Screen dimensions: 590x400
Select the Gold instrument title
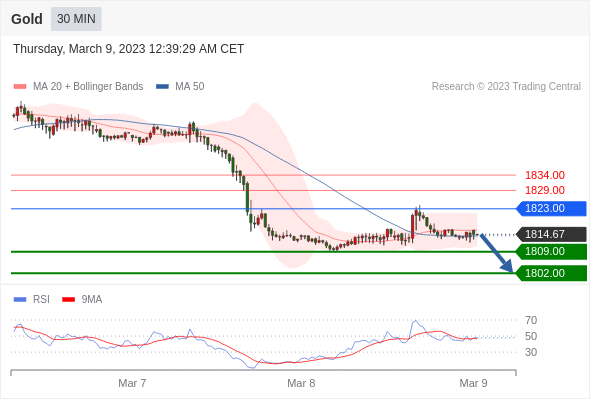pos(27,19)
